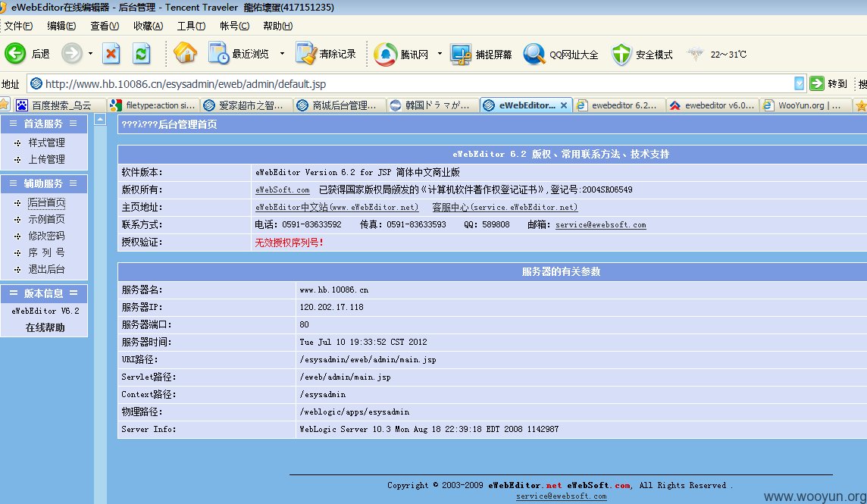
Task: Toggle 安全模式 shield button
Action: coord(642,54)
